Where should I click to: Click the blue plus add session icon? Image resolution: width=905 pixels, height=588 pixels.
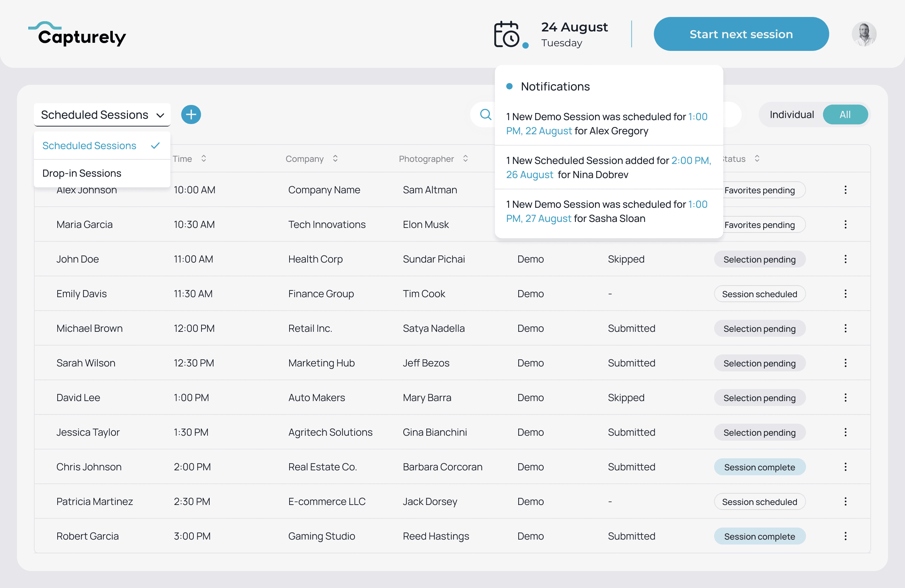tap(191, 114)
